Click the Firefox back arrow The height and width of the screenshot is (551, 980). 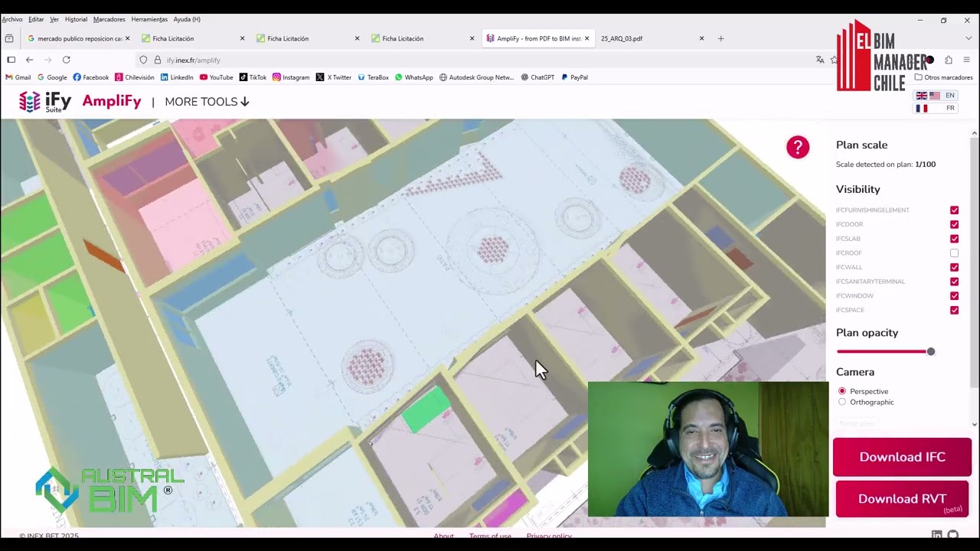(x=29, y=60)
